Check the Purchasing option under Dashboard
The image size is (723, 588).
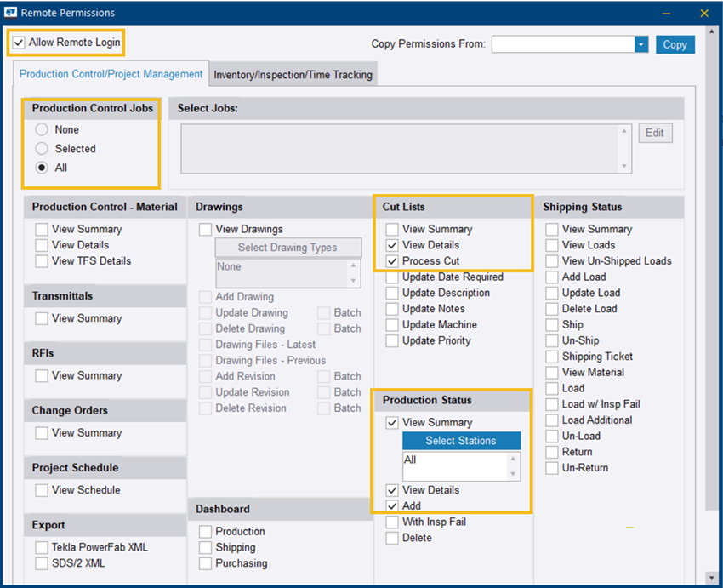click(203, 563)
